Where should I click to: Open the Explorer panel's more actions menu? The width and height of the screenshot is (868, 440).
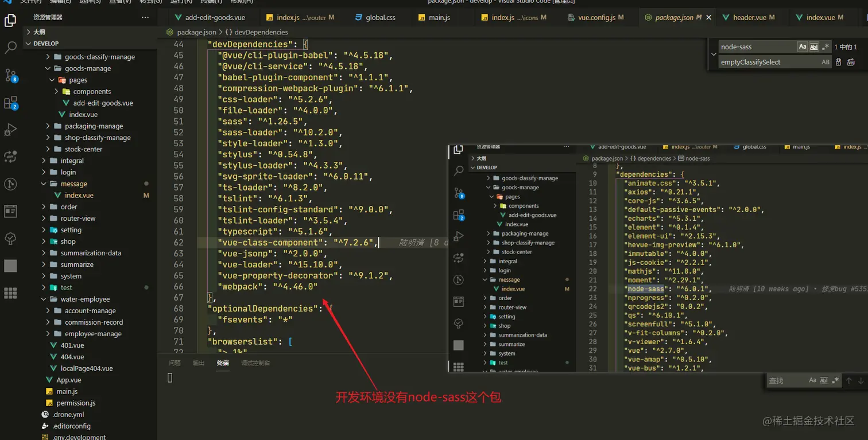tap(145, 18)
